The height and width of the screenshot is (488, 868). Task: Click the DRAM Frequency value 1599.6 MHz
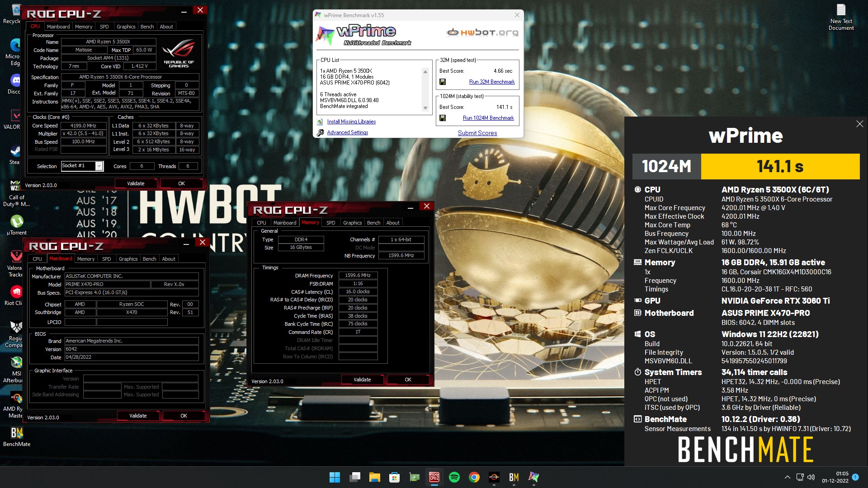pos(358,275)
